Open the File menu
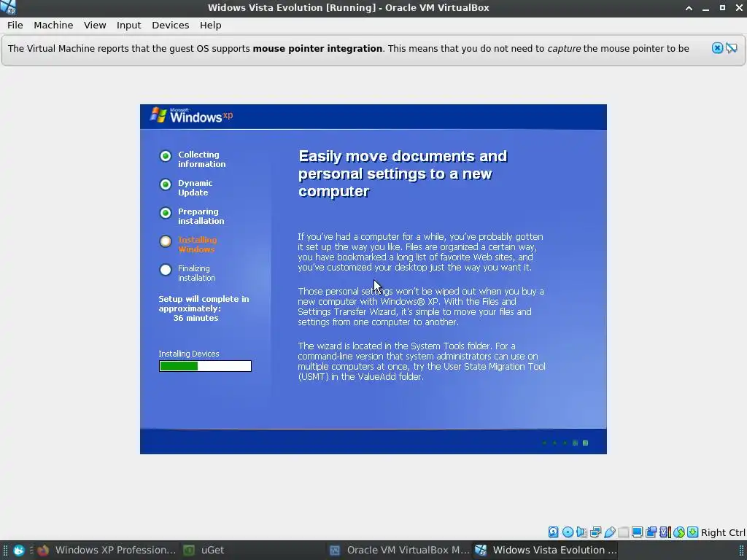This screenshot has height=560, width=747. [15, 26]
